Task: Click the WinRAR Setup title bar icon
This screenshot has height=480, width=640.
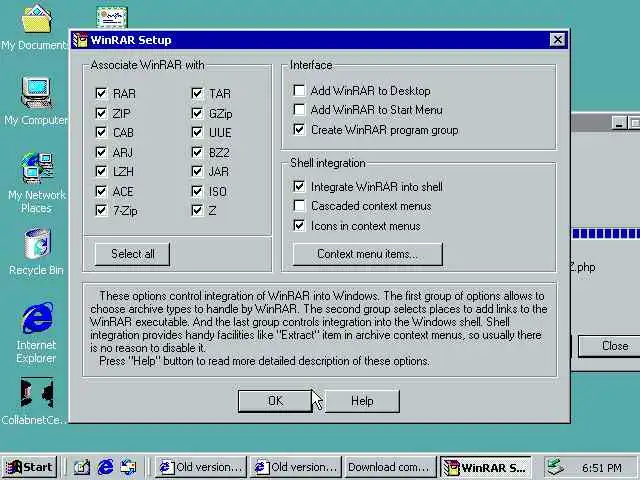Action: tap(80, 40)
